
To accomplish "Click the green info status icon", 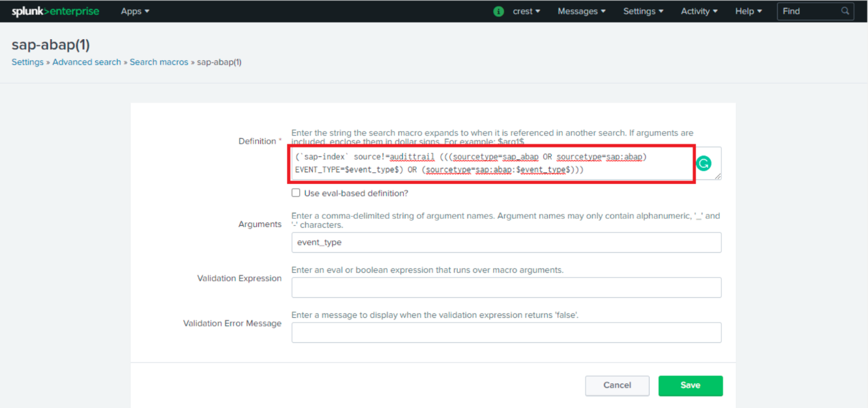I will pyautogui.click(x=499, y=11).
